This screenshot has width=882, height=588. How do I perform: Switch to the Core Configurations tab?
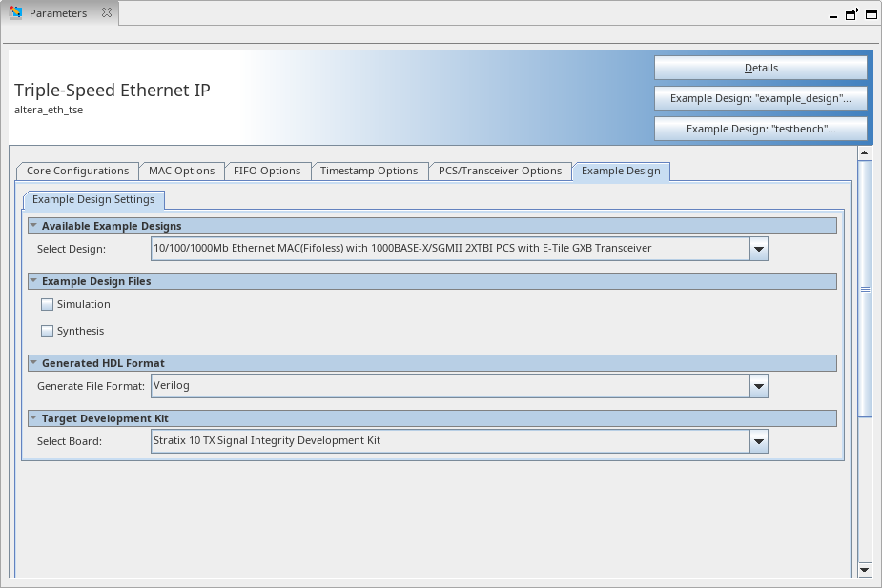point(77,171)
